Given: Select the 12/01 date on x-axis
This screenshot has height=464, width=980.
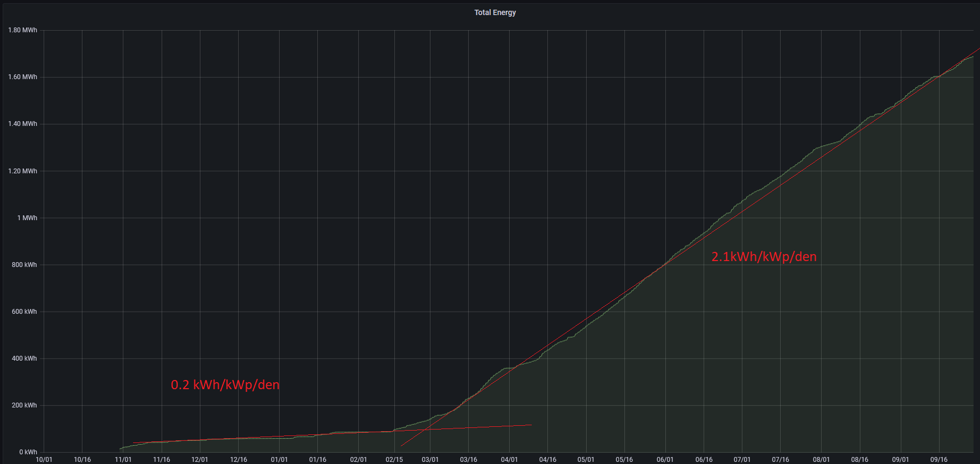Looking at the screenshot, I should pos(199,460).
